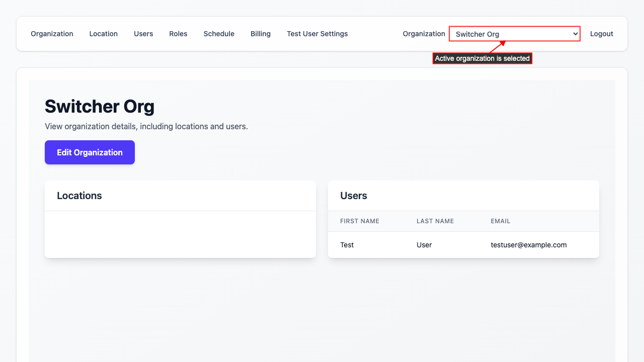
Task: Open the Organization nav link
Action: click(x=52, y=34)
